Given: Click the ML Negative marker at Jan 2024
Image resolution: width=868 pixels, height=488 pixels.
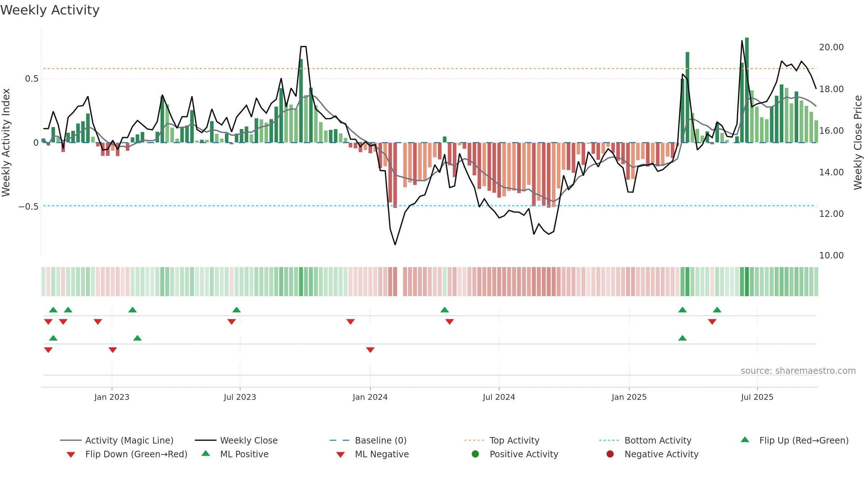Looking at the screenshot, I should click(370, 350).
